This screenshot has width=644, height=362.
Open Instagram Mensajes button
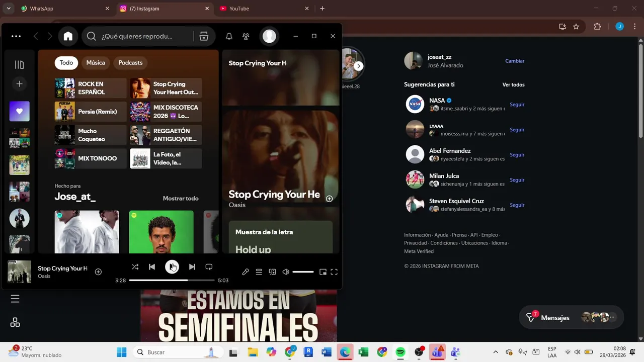[x=571, y=318]
